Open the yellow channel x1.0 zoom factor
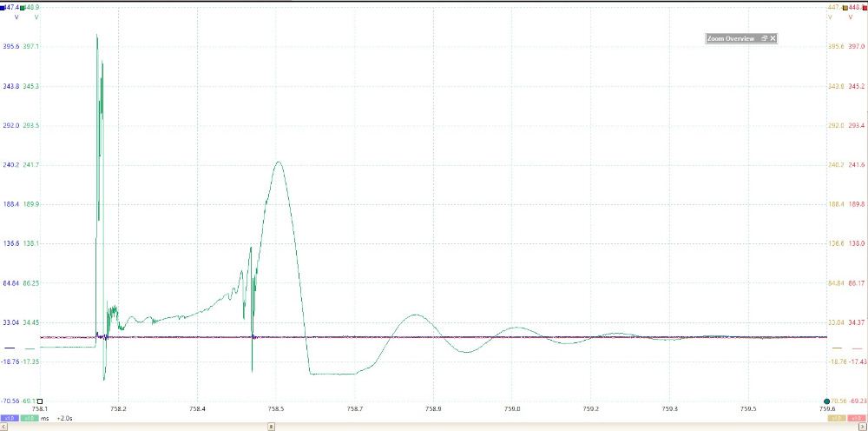Viewport: 868px width, 431px height. (x=838, y=418)
